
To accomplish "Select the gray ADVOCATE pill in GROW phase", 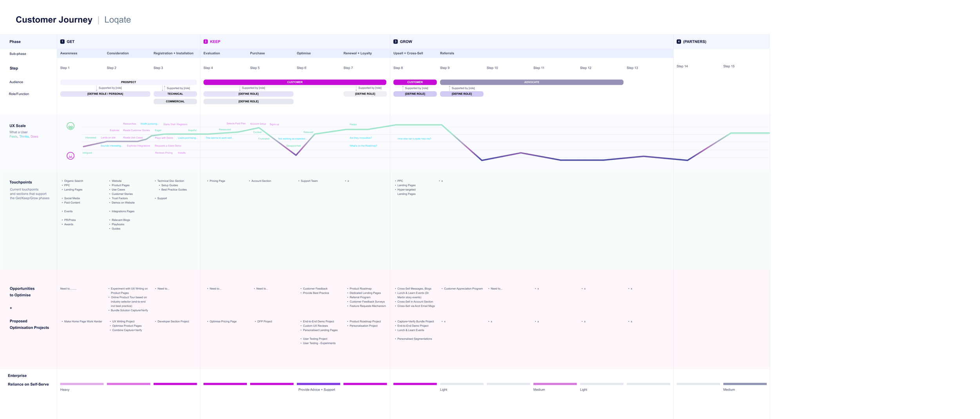I will (x=531, y=82).
